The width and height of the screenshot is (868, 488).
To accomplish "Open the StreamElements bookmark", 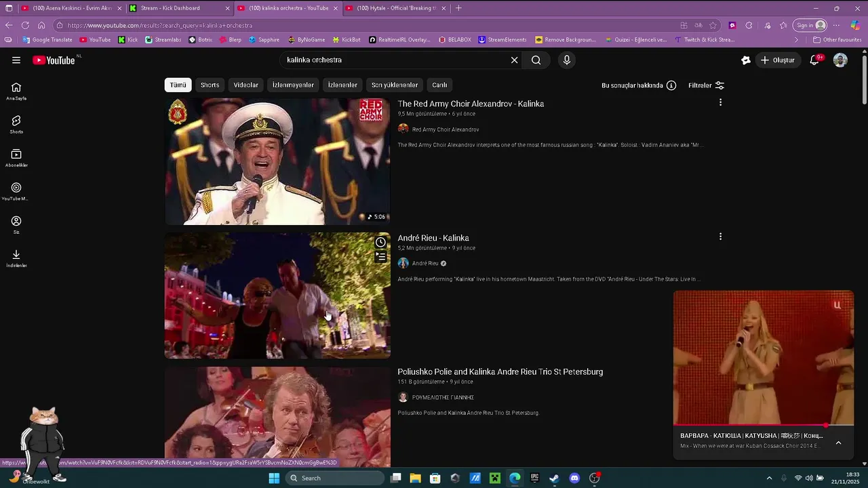I will 502,39.
